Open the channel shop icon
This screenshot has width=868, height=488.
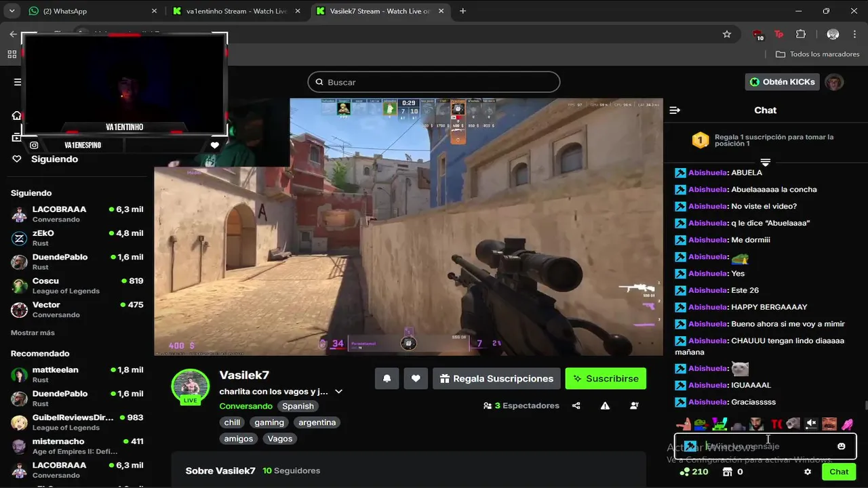click(x=728, y=472)
